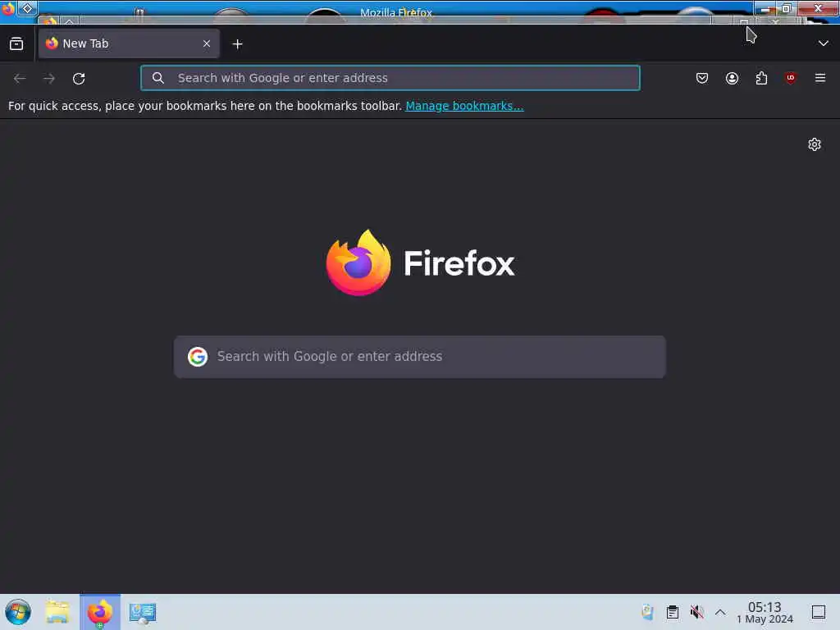Focus the top address bar field
This screenshot has width=840, height=630.
[x=390, y=78]
